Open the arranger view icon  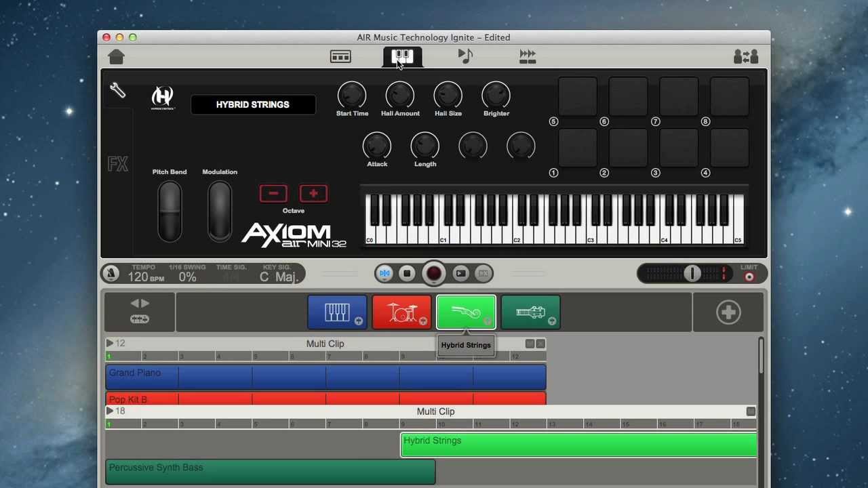(x=340, y=57)
